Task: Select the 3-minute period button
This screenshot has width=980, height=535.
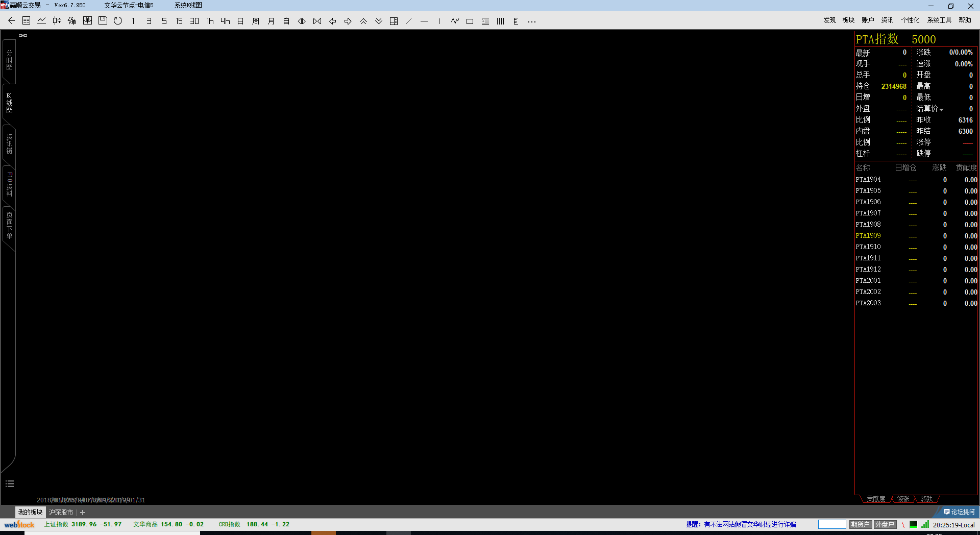Action: tap(149, 21)
